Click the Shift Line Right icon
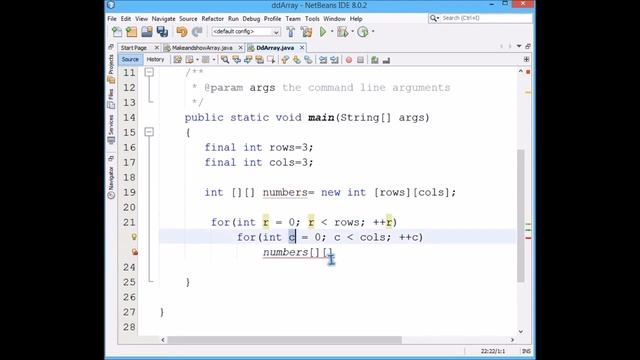The width and height of the screenshot is (640, 360). tap(334, 60)
